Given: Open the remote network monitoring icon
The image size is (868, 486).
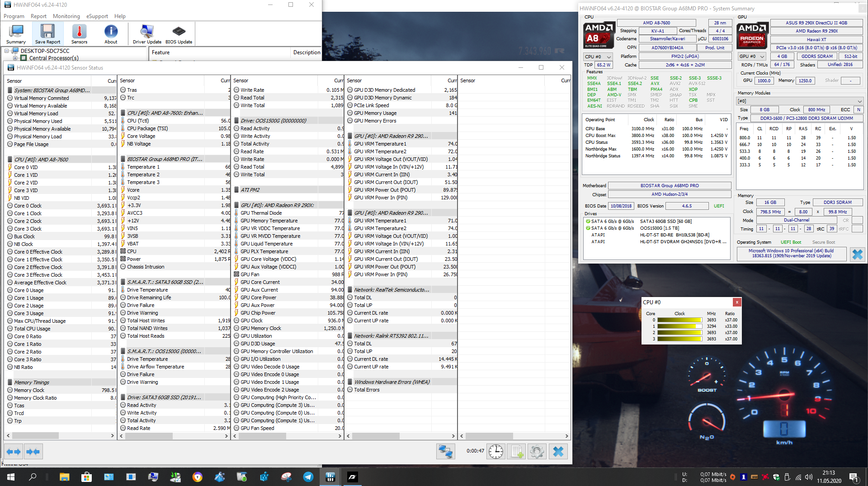Looking at the screenshot, I should tap(445, 451).
